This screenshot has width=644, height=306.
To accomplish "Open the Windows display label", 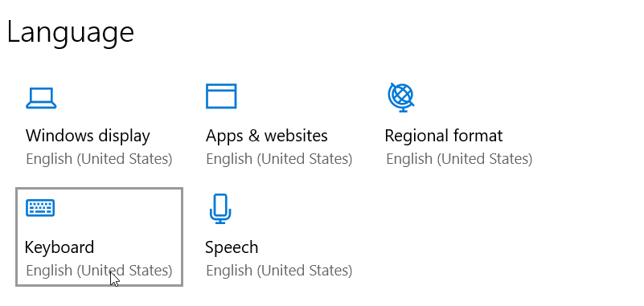I will coord(88,136).
